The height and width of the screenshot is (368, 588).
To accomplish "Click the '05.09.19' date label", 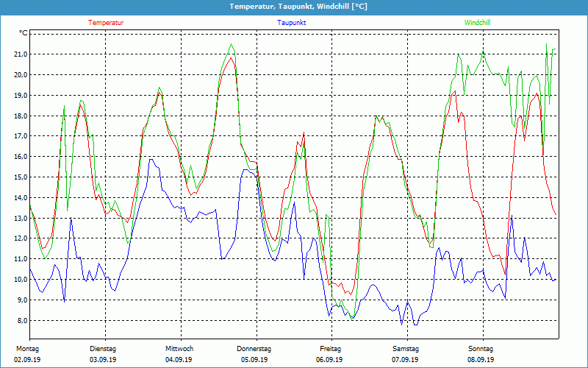I will click(254, 360).
